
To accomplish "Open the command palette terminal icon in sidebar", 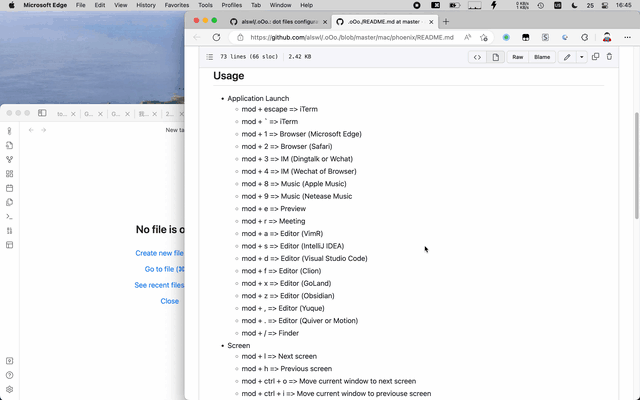I will point(10,216).
